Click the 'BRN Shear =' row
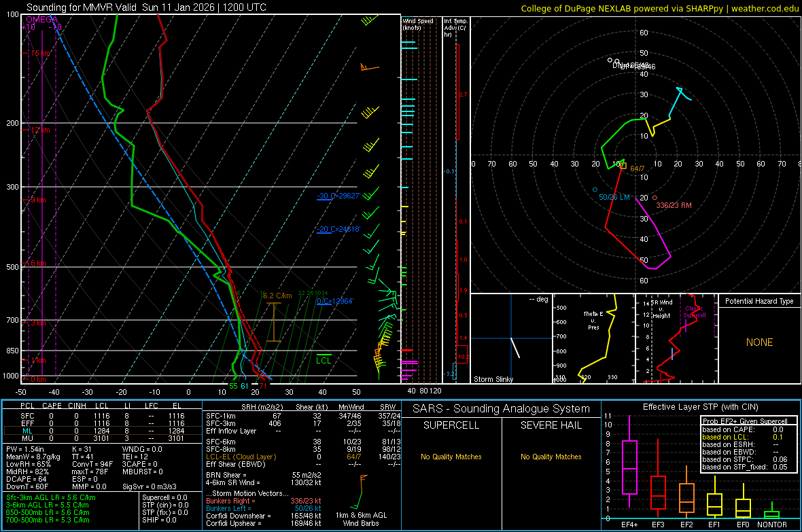 tap(264, 475)
